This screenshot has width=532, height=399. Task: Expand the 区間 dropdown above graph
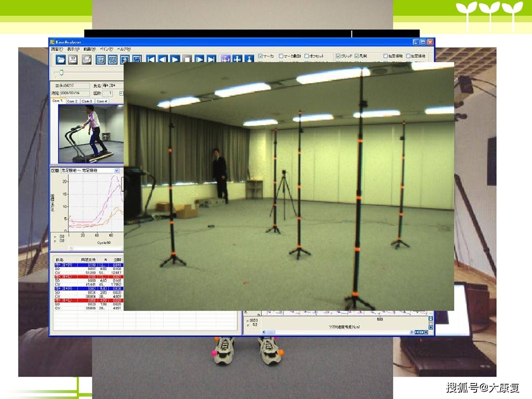click(x=117, y=171)
